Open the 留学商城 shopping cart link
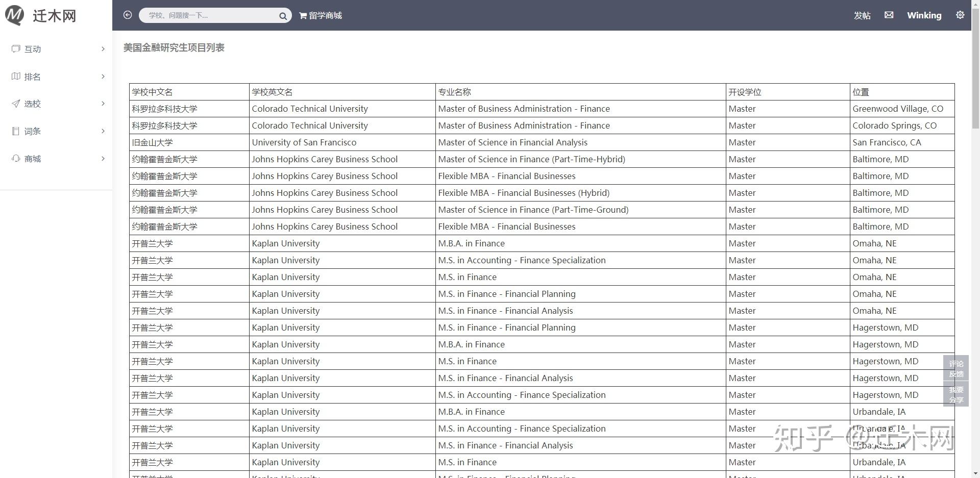Image resolution: width=980 pixels, height=478 pixels. click(321, 15)
